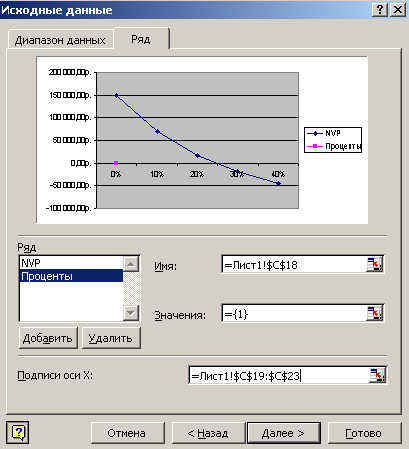Click the pink Проценты data point
The image size is (409, 449).
click(x=116, y=163)
